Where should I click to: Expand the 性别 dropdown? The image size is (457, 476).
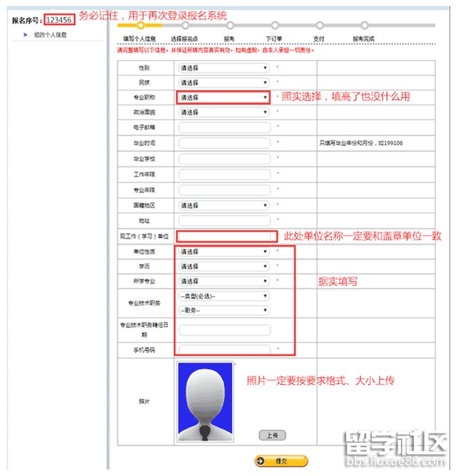click(224, 68)
